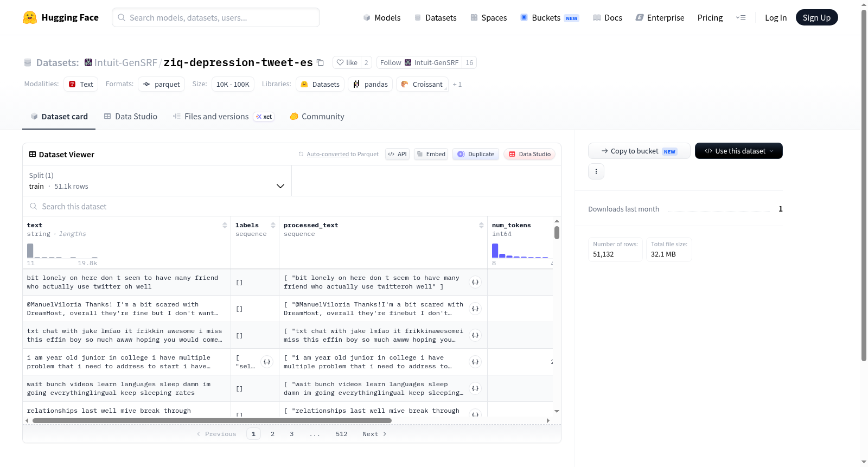Expand the train split dropdown

point(157,181)
